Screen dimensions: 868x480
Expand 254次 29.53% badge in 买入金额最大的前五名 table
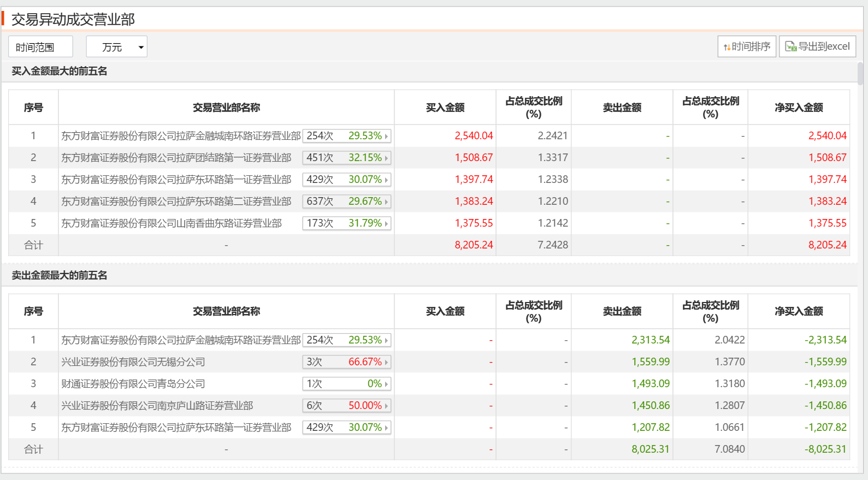coord(347,136)
